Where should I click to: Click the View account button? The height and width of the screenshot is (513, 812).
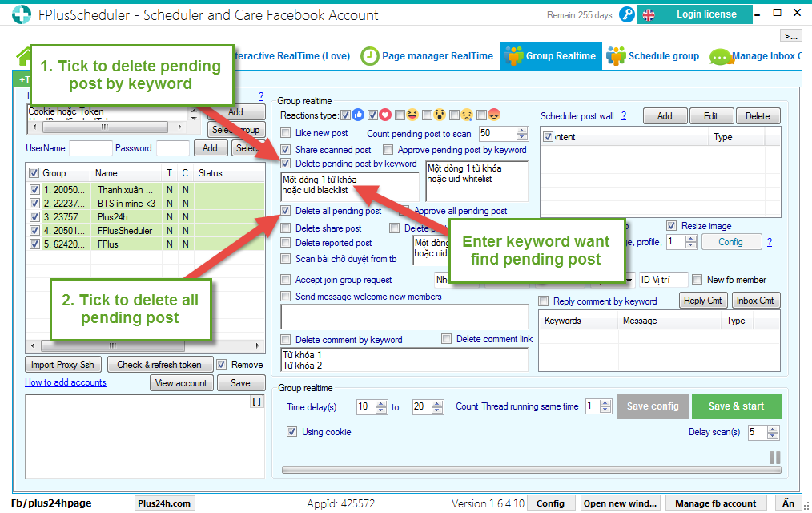pyautogui.click(x=181, y=383)
